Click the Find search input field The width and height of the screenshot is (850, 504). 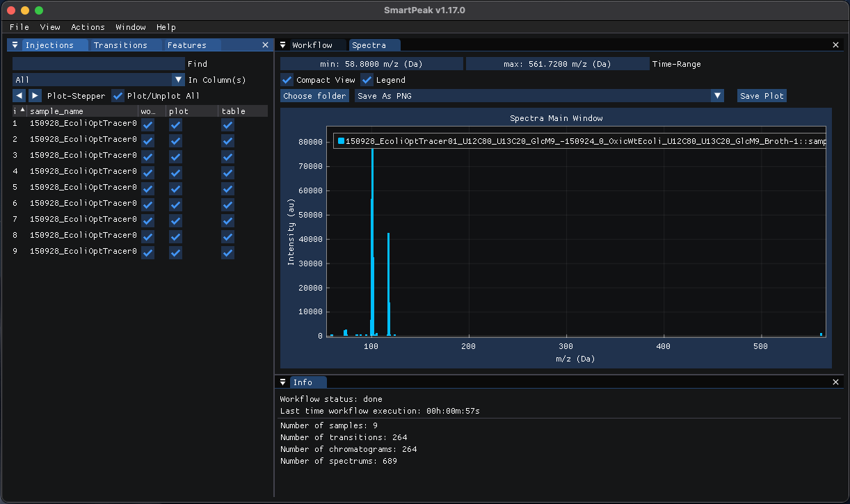point(98,64)
